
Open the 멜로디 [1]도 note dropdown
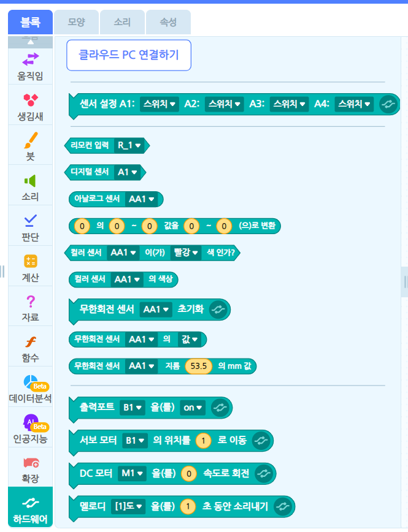(x=128, y=506)
